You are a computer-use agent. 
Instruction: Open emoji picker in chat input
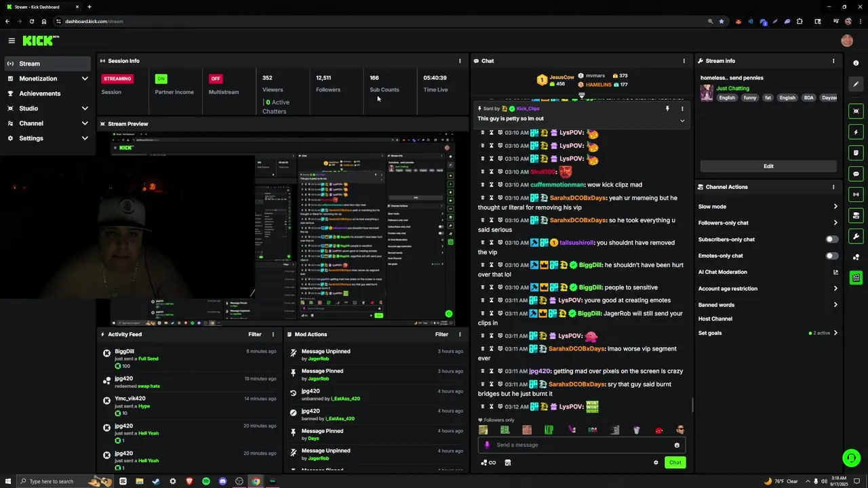(677, 445)
